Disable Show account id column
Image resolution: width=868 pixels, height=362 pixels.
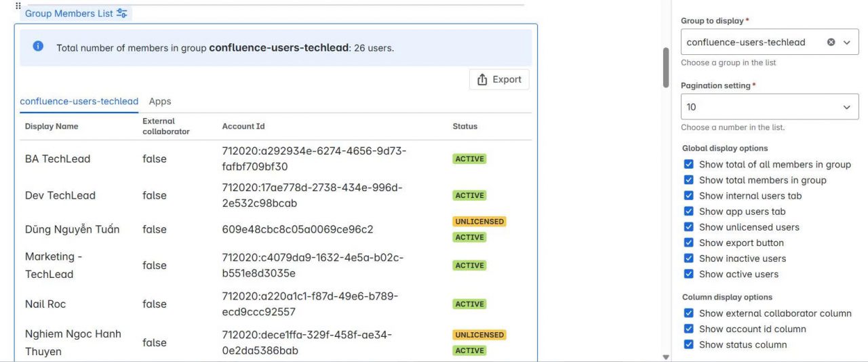[x=688, y=329]
